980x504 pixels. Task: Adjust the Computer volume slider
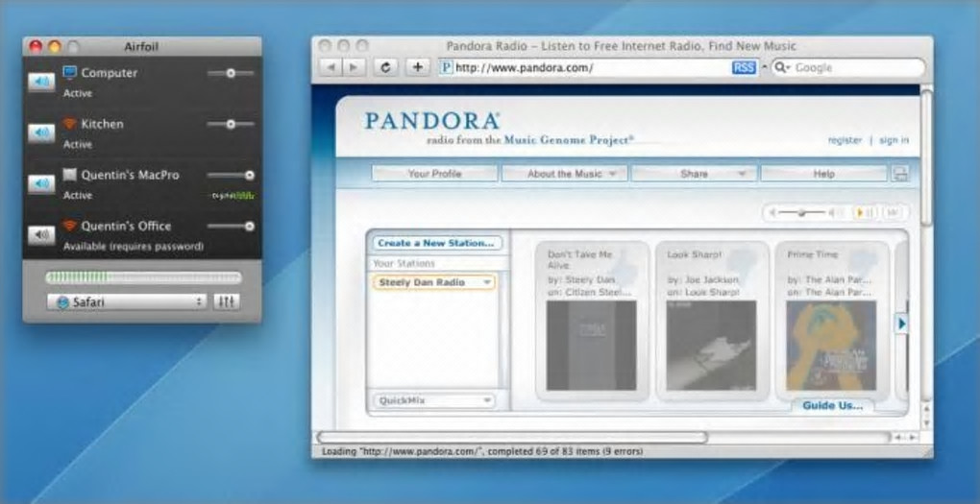[x=231, y=73]
